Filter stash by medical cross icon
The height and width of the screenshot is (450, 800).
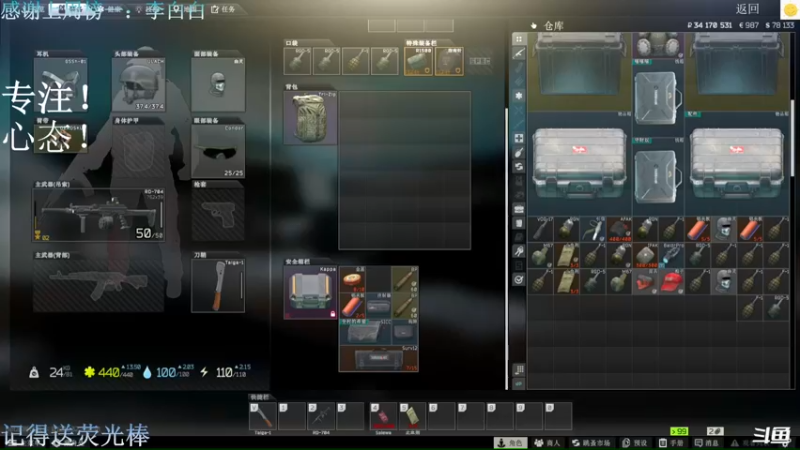point(519,138)
